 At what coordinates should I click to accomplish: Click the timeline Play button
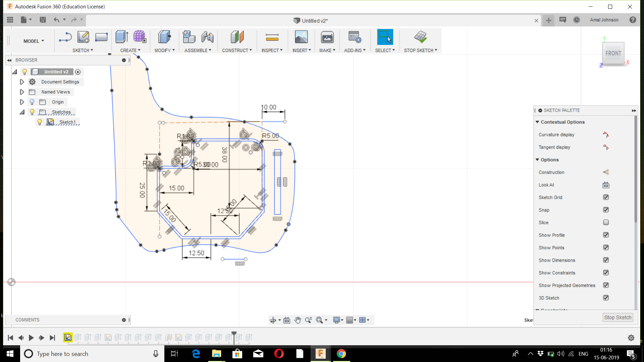tap(31, 338)
